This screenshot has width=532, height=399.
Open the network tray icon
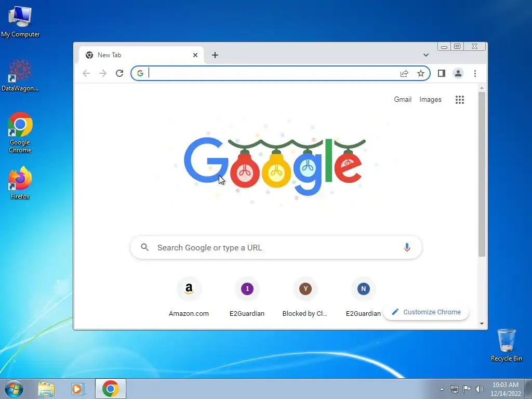pyautogui.click(x=454, y=389)
